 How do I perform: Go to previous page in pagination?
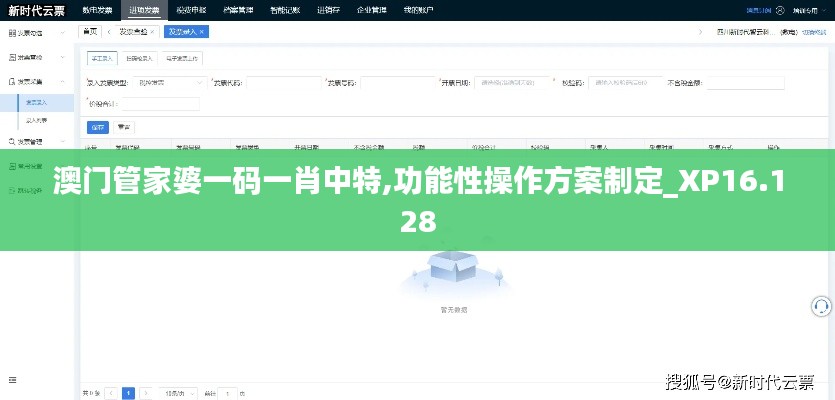tap(111, 393)
